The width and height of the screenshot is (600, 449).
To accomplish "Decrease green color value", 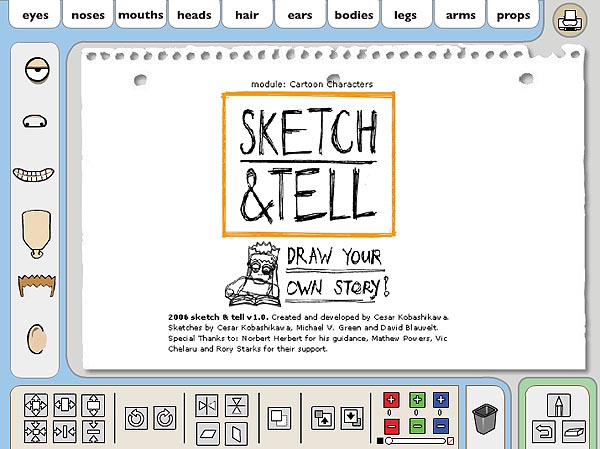I will click(x=417, y=426).
